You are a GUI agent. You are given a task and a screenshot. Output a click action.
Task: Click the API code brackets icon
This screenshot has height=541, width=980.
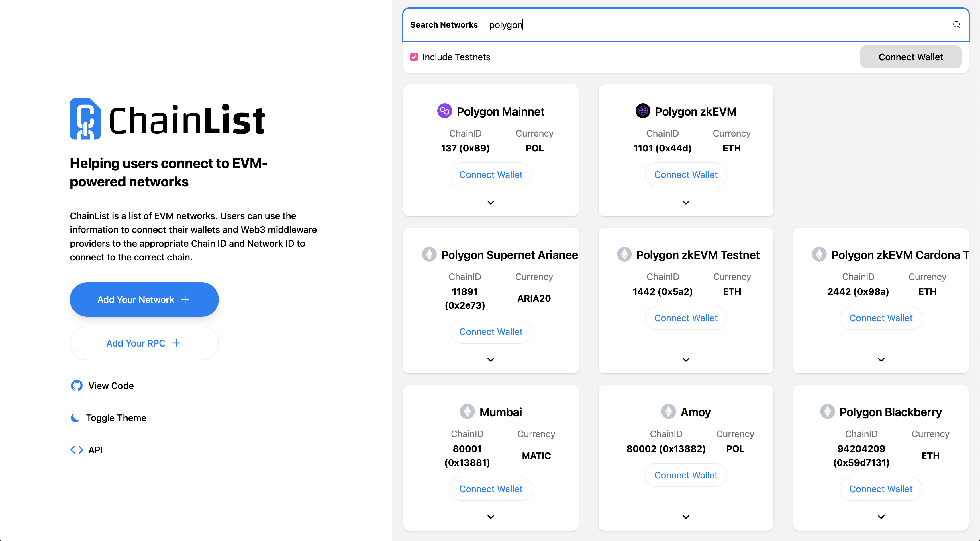coord(77,449)
